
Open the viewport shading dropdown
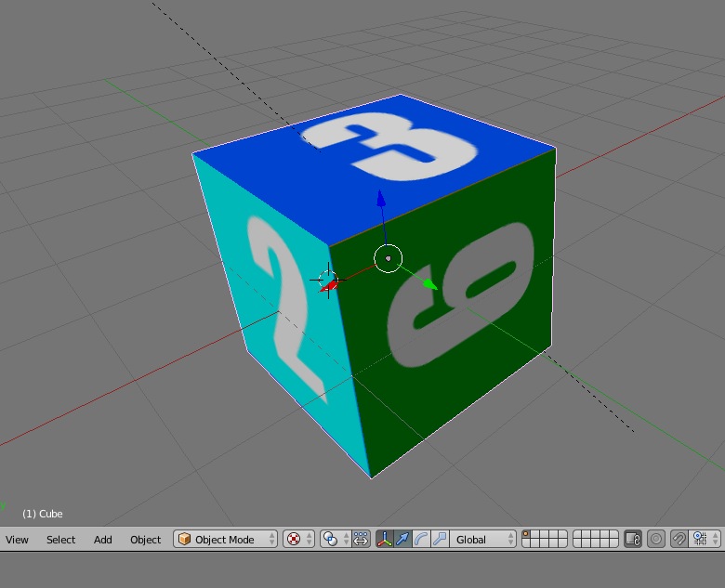tap(298, 539)
